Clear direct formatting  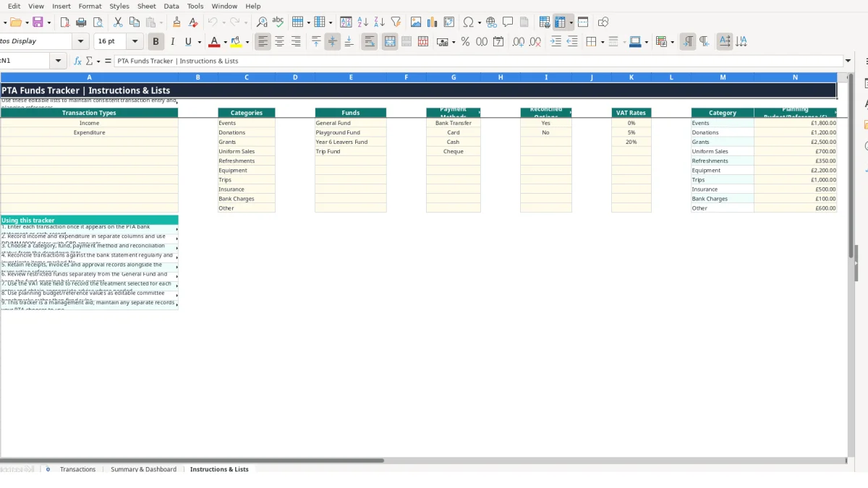(193, 22)
